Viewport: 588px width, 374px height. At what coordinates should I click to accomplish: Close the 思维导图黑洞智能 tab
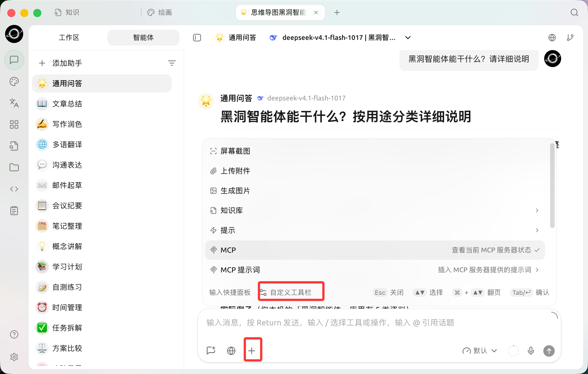(316, 12)
